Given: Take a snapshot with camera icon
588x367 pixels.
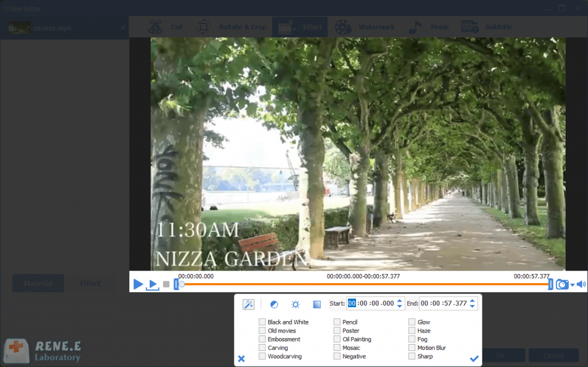Looking at the screenshot, I should tap(561, 284).
